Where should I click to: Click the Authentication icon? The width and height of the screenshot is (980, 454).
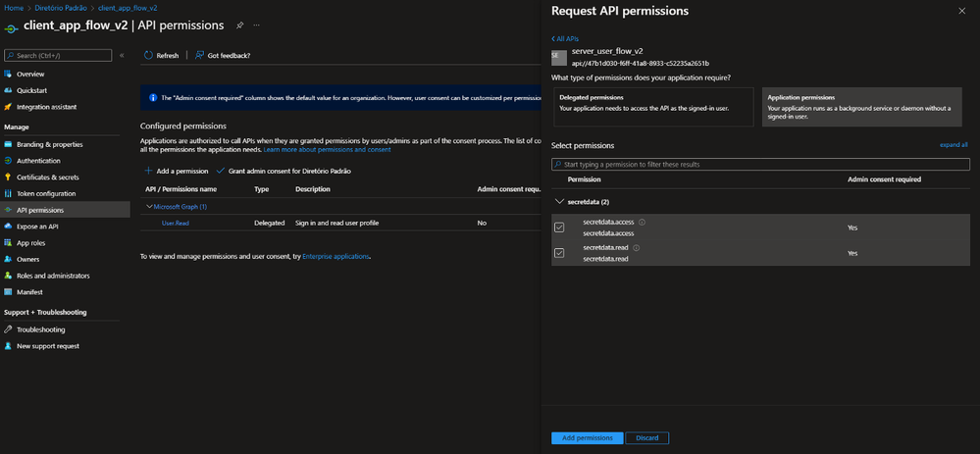click(x=8, y=161)
